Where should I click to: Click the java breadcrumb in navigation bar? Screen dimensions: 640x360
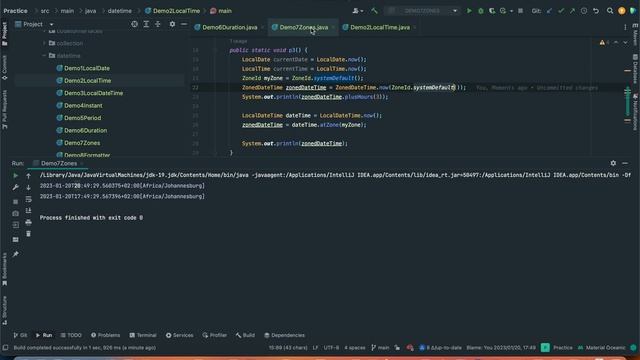point(91,11)
